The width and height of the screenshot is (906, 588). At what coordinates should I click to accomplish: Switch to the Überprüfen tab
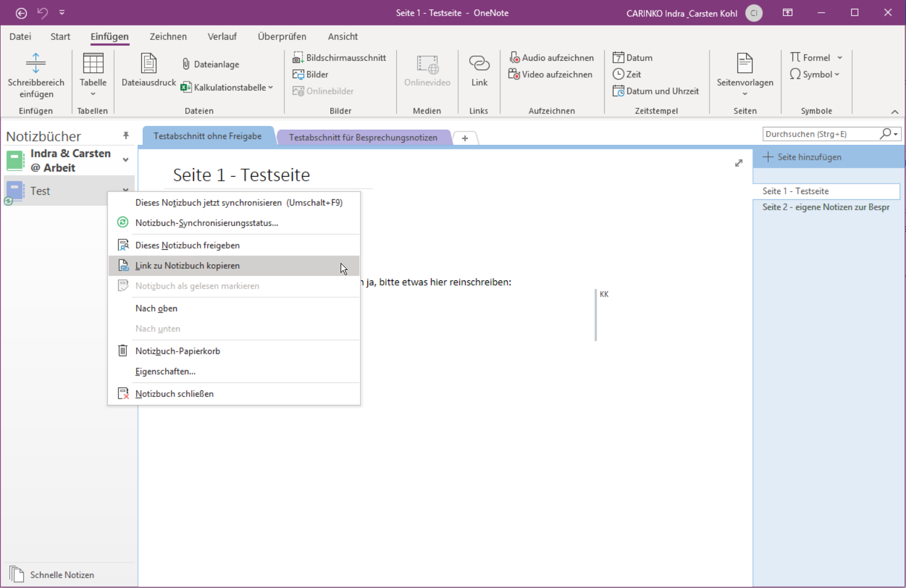[x=282, y=36]
